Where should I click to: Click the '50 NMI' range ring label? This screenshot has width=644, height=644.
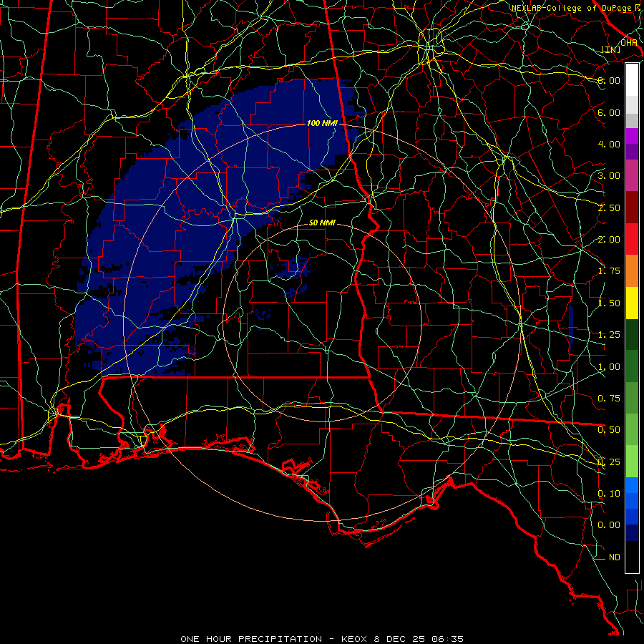(x=322, y=223)
